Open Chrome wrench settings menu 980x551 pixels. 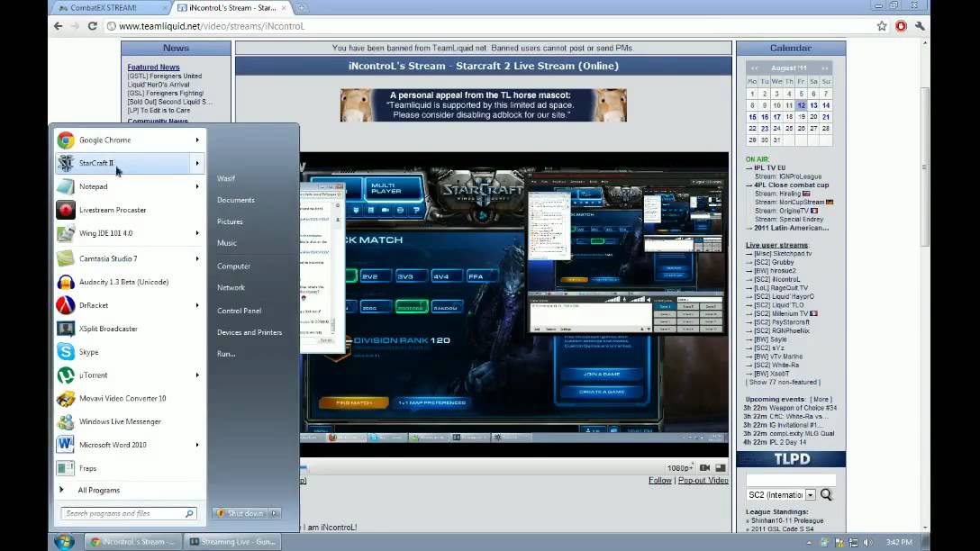pos(920,26)
